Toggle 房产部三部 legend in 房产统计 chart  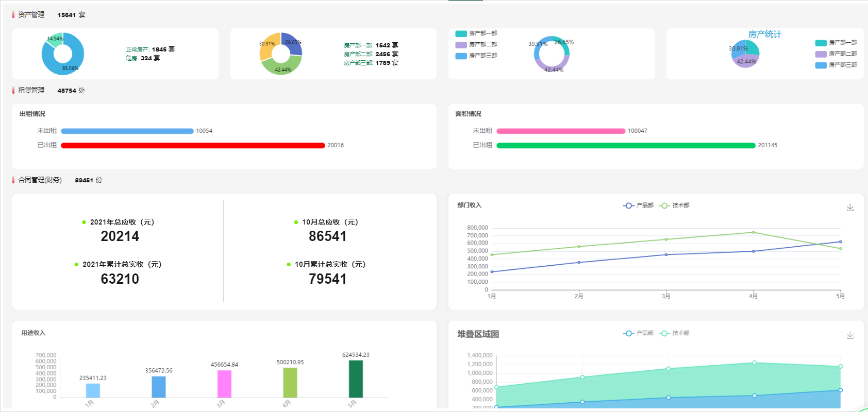click(x=836, y=65)
